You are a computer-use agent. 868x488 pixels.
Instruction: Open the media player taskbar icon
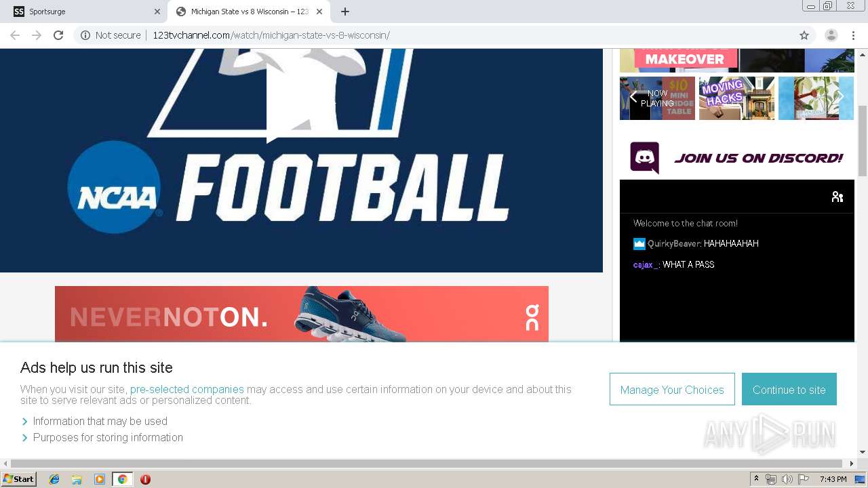[100, 479]
